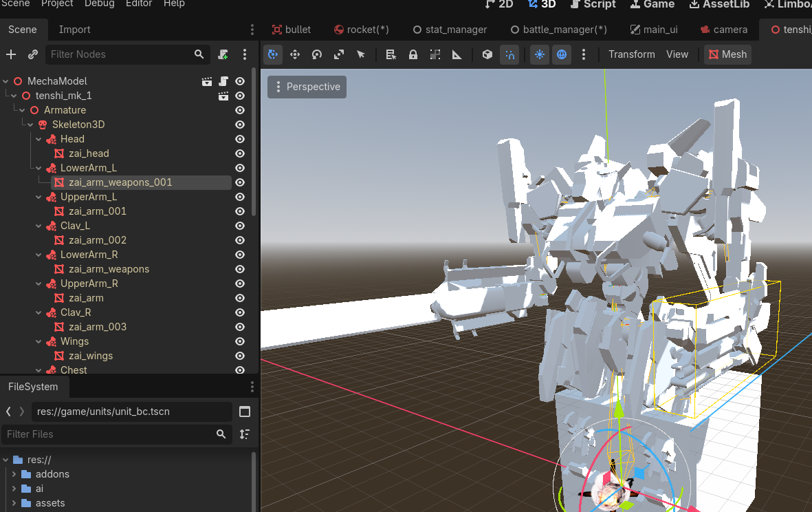Open the Project menu

pos(56,4)
